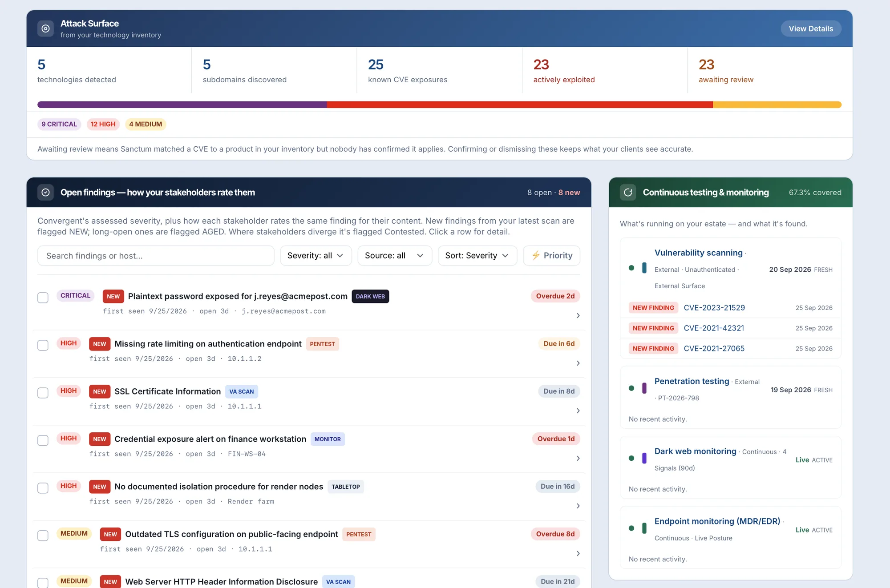The image size is (890, 588).
Task: Click the Continuous testing refresh icon
Action: [x=628, y=192]
